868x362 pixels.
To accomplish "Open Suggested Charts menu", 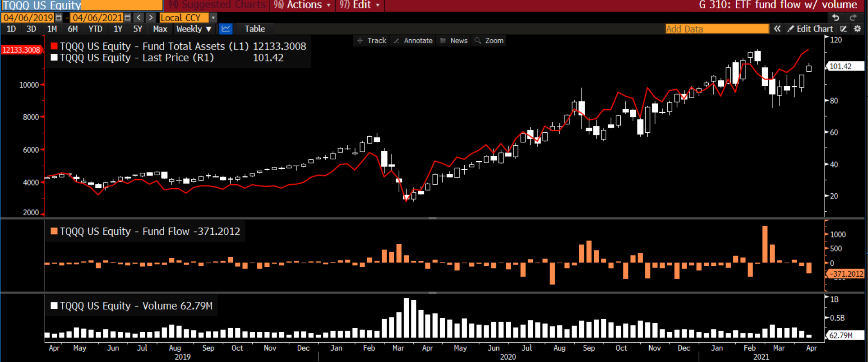I will [x=217, y=5].
